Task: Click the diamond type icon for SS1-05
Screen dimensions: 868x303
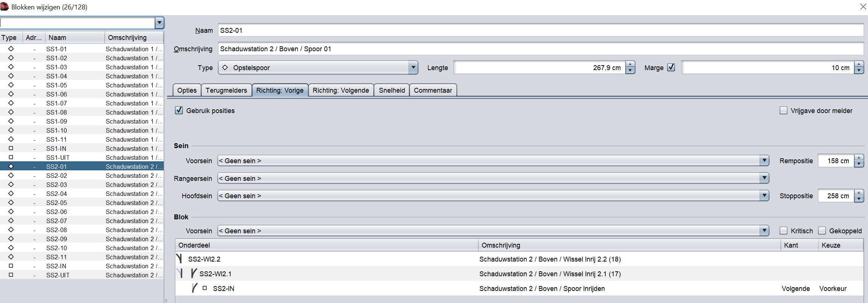Action: pyautogui.click(x=11, y=85)
